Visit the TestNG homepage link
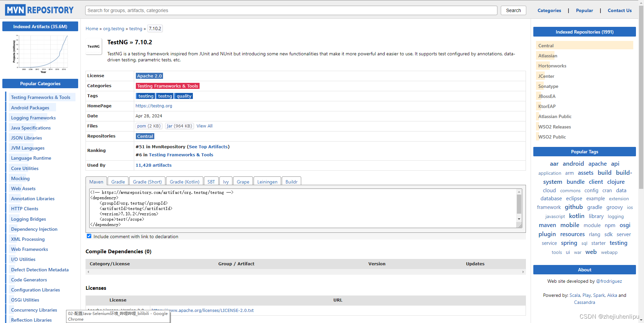Screen dimensions: 644x323 tap(154, 106)
